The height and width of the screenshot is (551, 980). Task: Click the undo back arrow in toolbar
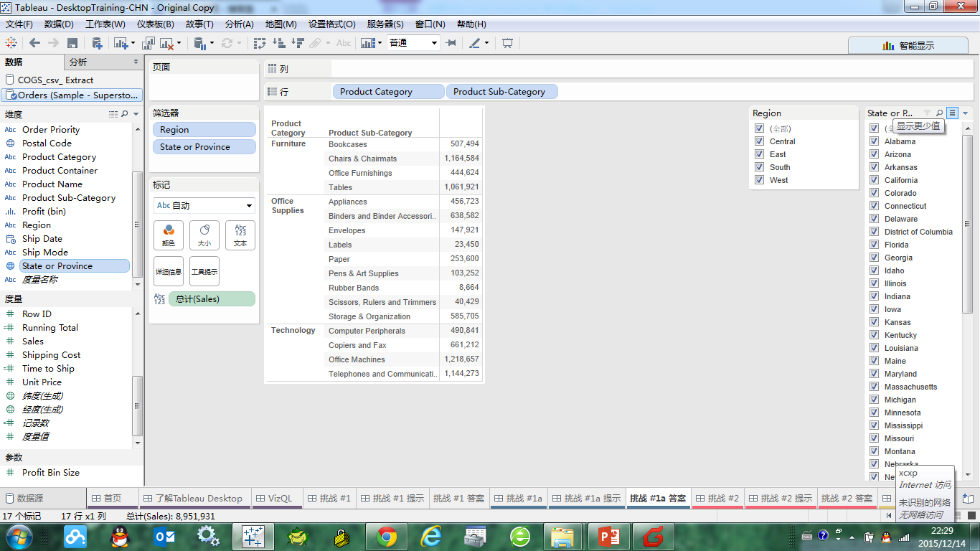34,43
